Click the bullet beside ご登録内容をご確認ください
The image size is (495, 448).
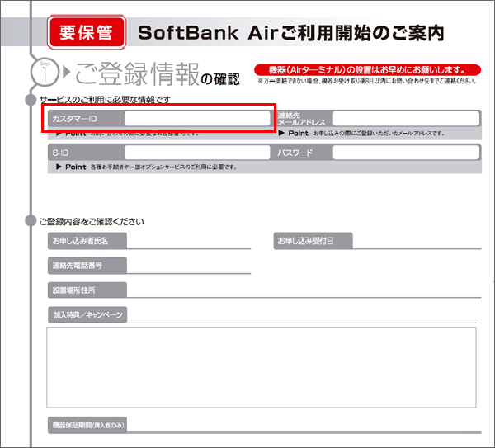(31, 221)
